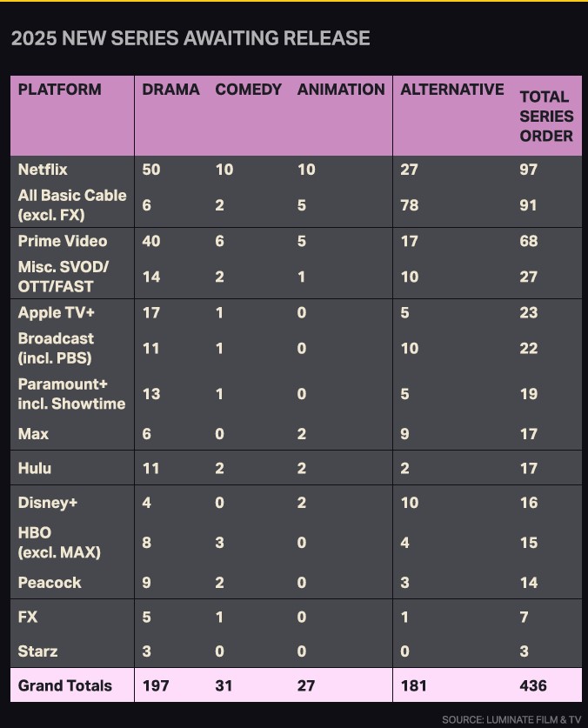Click the Misc. SVOD/OTT/FAST row label
The image size is (588, 728).
click(x=63, y=277)
